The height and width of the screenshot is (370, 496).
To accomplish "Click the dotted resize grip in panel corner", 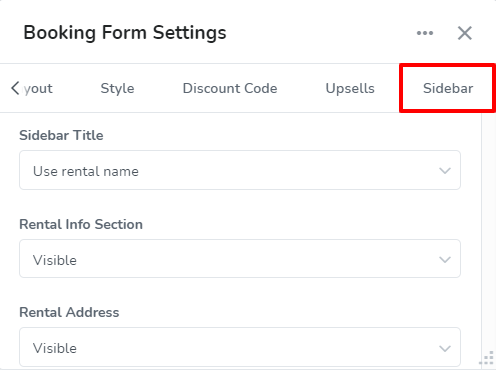I will (487, 358).
